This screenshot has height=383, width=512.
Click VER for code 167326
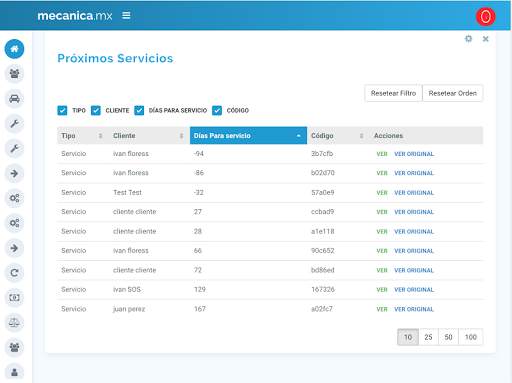(x=382, y=290)
